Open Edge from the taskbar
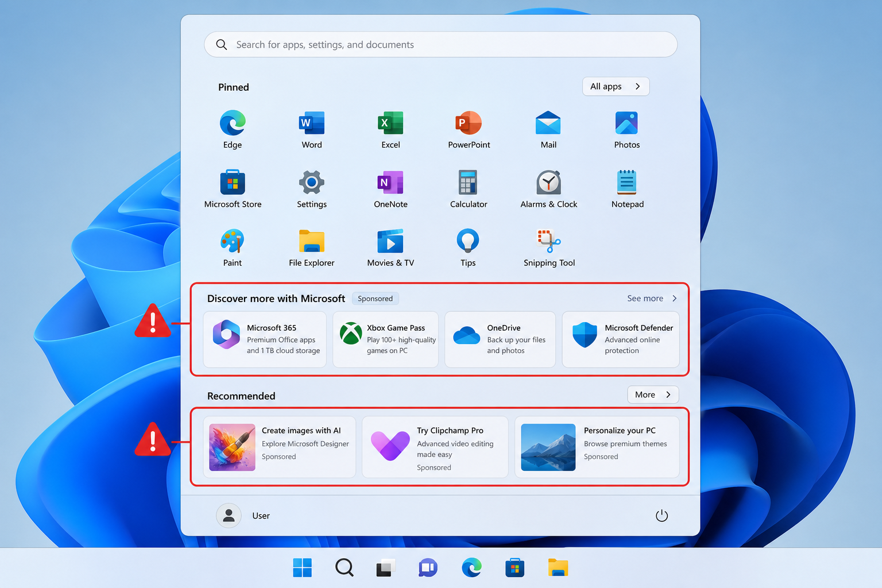The width and height of the screenshot is (882, 588). pos(471,568)
